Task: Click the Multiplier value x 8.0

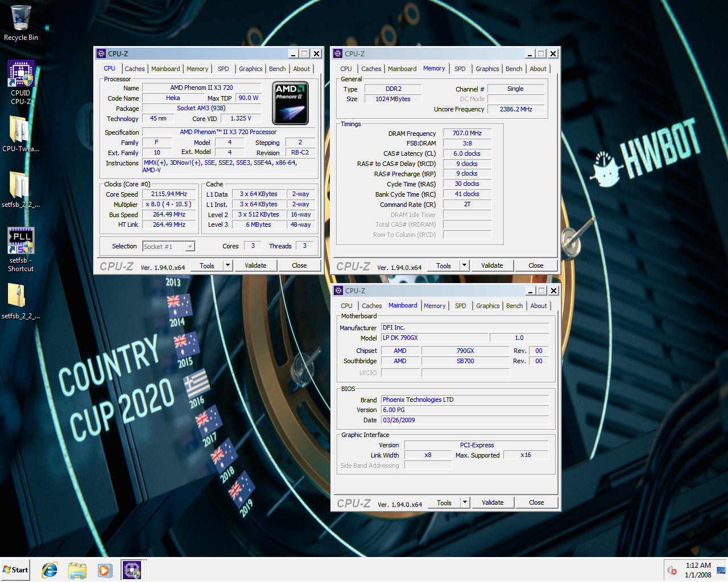Action: tap(169, 204)
